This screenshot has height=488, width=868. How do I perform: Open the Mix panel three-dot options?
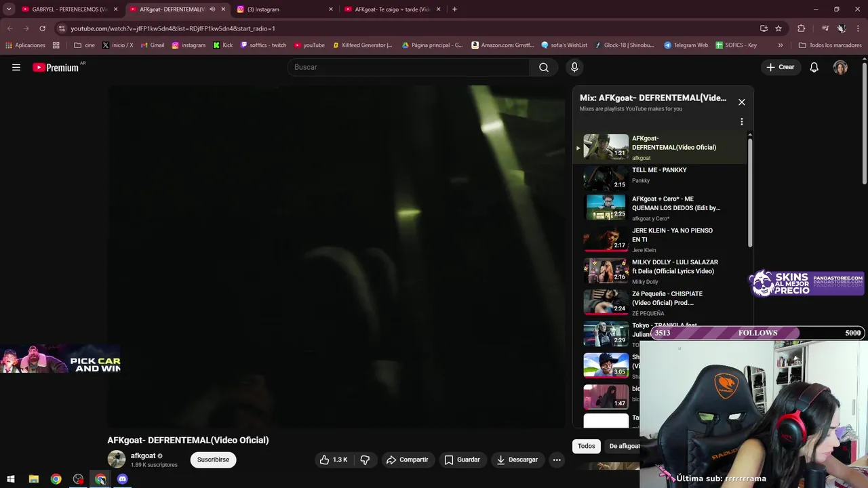[742, 122]
